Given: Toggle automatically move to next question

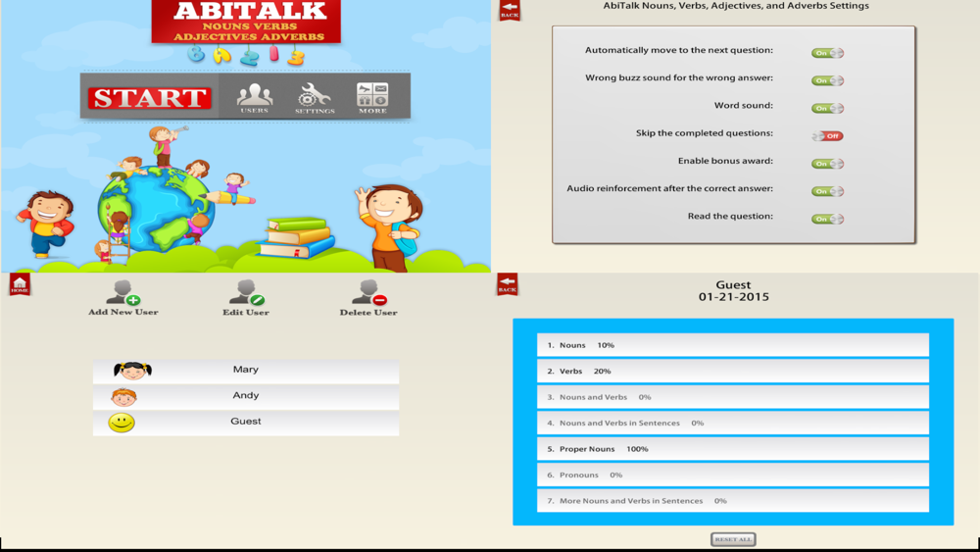Looking at the screenshot, I should tap(827, 53).
